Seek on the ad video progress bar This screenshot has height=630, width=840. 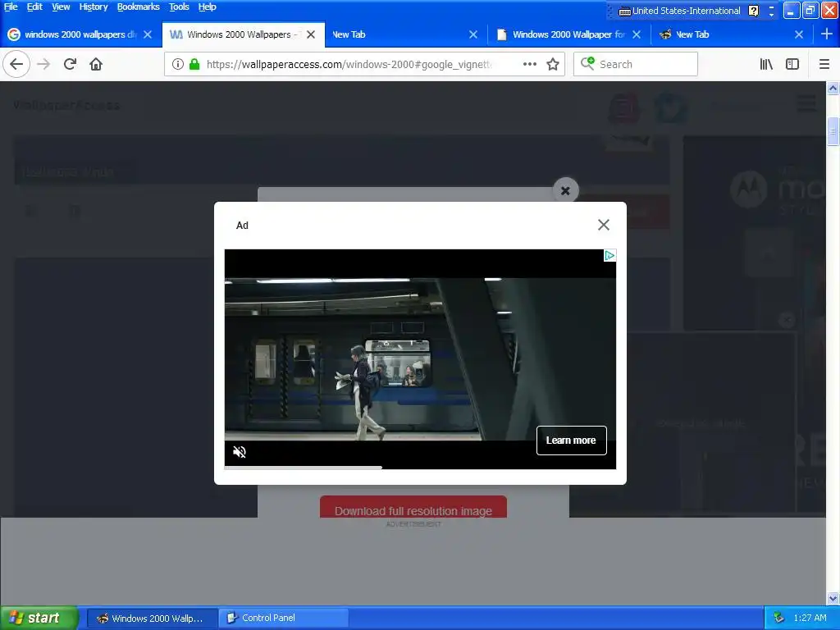tap(420, 468)
